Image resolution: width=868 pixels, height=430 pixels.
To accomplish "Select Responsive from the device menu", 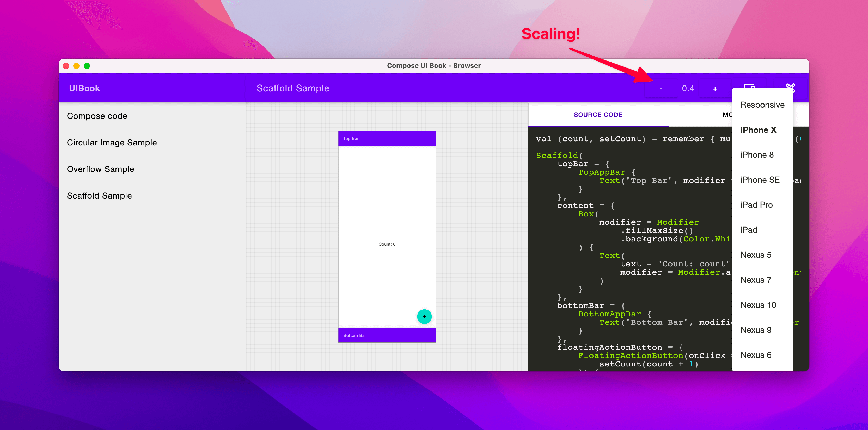I will 762,105.
